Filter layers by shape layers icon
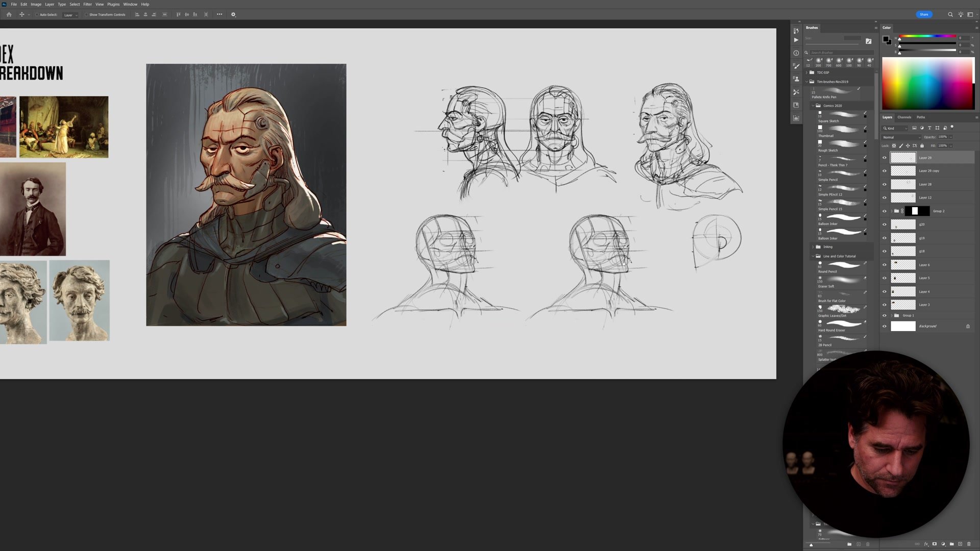The width and height of the screenshot is (980, 551). coord(937,128)
